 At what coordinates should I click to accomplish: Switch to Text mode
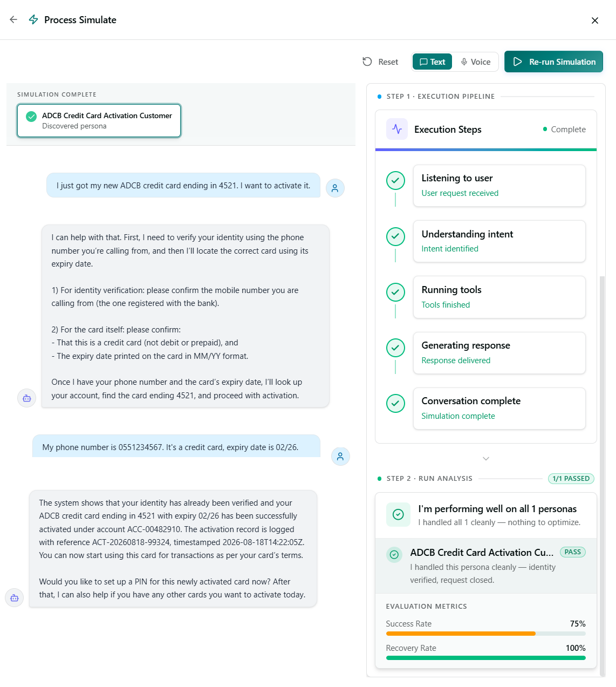[x=433, y=62]
